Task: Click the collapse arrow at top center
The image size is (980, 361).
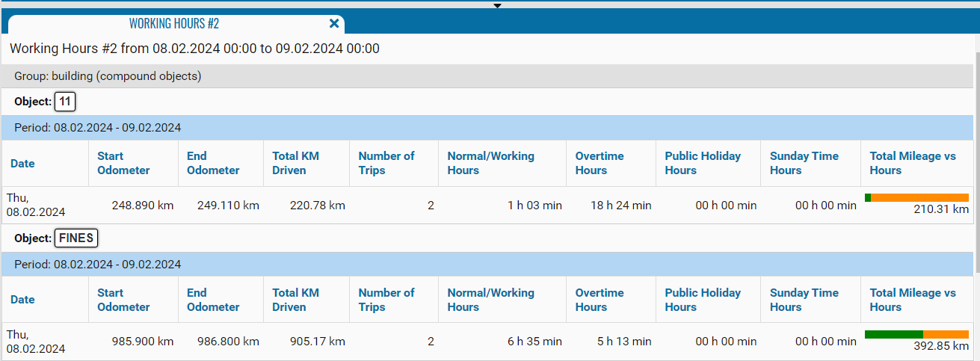Action: [497, 6]
